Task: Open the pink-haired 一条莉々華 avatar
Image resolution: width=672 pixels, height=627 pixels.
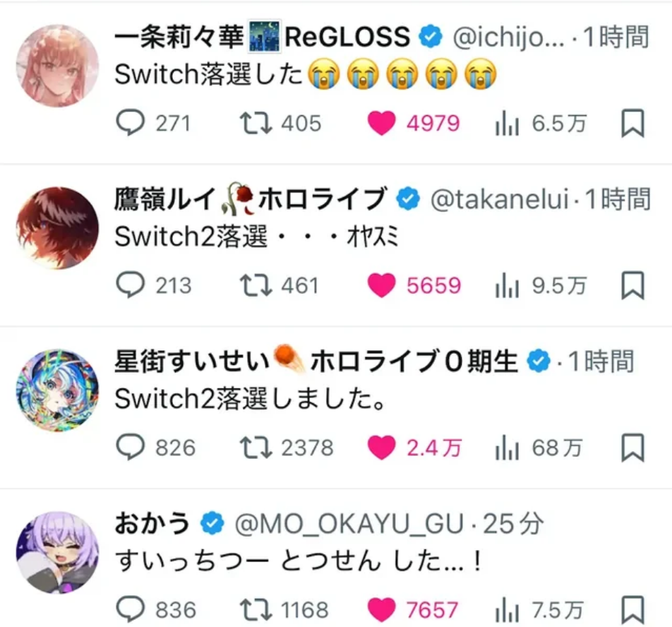Action: pyautogui.click(x=57, y=66)
